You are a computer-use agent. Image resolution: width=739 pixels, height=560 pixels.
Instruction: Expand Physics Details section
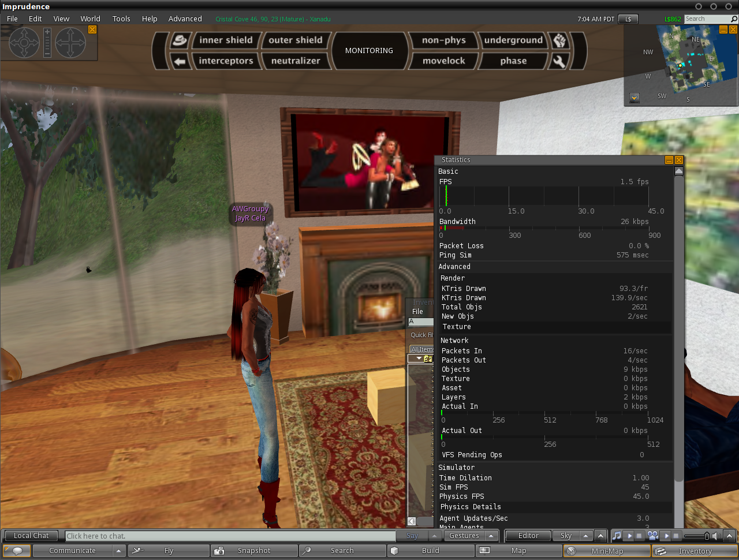pyautogui.click(x=471, y=507)
